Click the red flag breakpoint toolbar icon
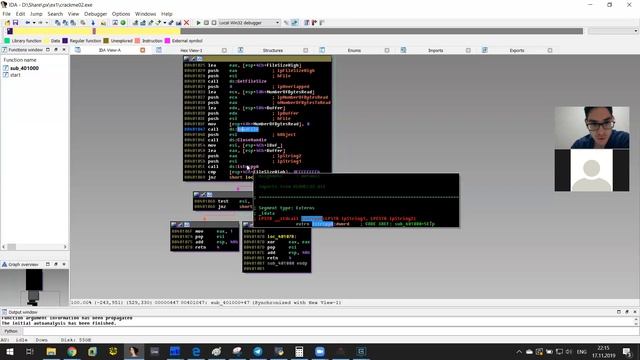The image size is (640, 360). 314,23
